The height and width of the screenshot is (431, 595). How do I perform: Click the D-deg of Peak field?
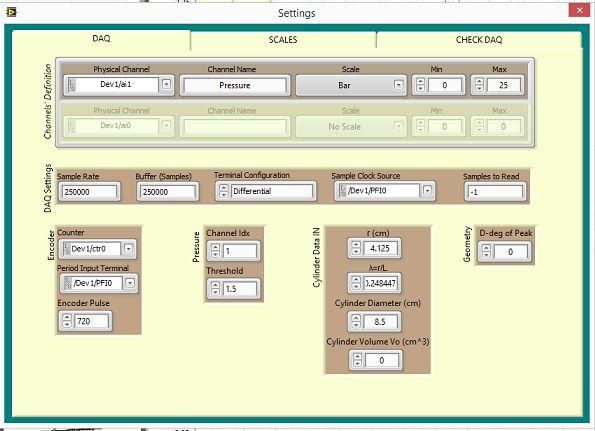tap(511, 252)
